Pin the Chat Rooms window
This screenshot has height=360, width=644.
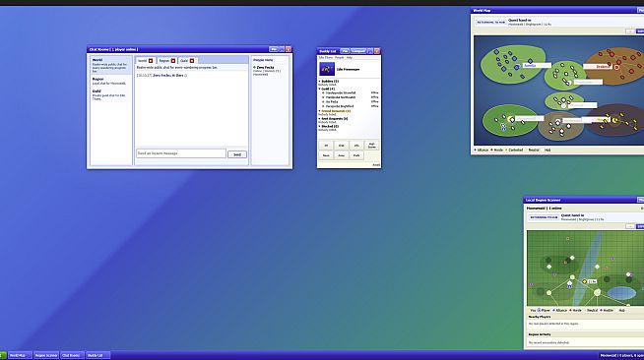(x=274, y=49)
